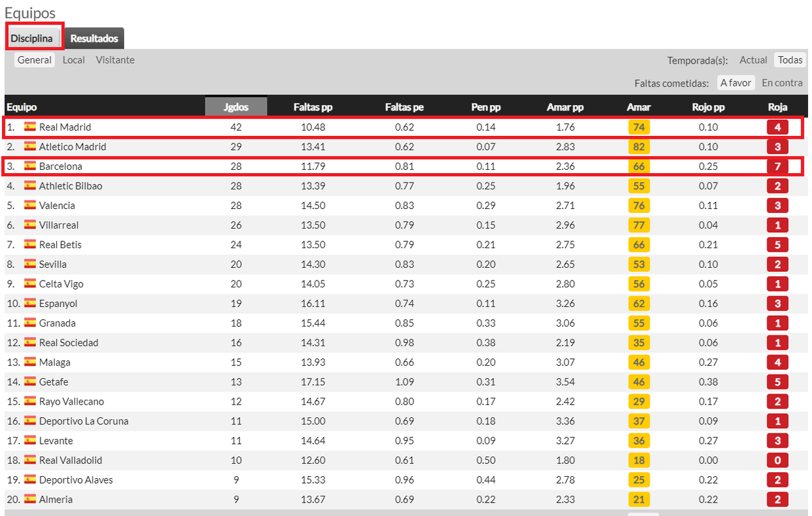Click Atletico Madrid yellow card badge 82
812x516 pixels.
point(639,147)
